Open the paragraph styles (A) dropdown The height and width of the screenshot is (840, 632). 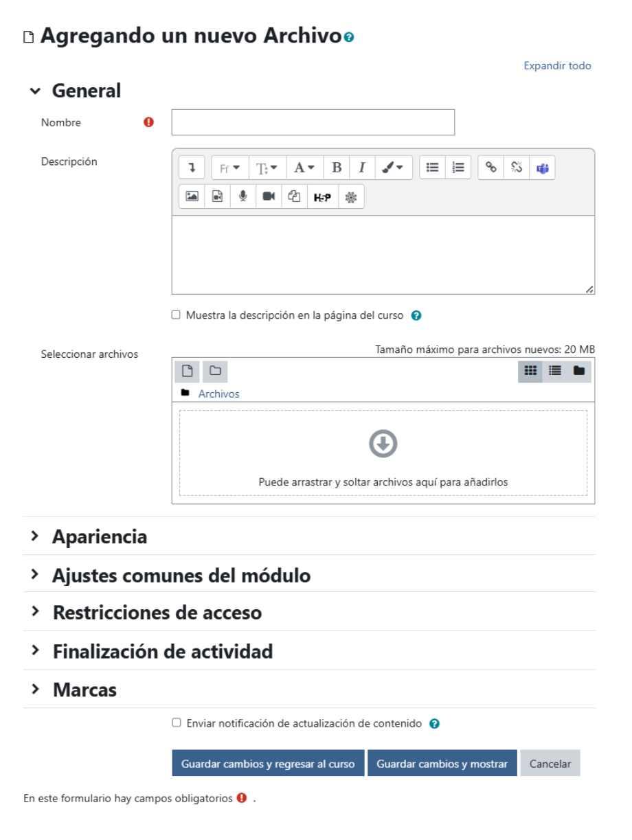[304, 168]
